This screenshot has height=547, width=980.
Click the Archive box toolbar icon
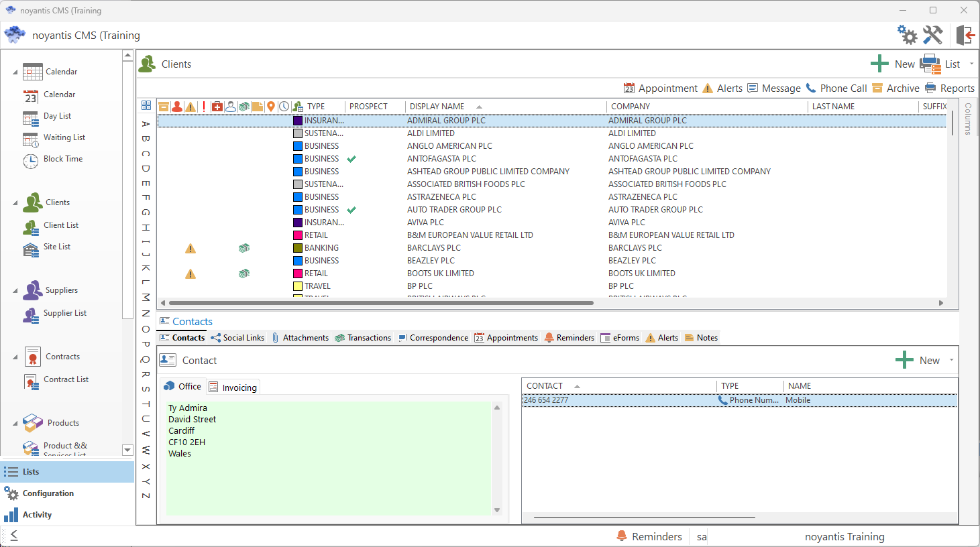click(x=877, y=88)
